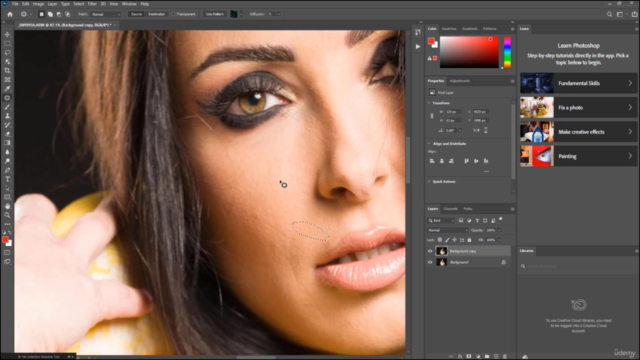Screen dimensions: 640x360
Task: Click the flip horizontal icon in Transform
Action: coord(476,130)
